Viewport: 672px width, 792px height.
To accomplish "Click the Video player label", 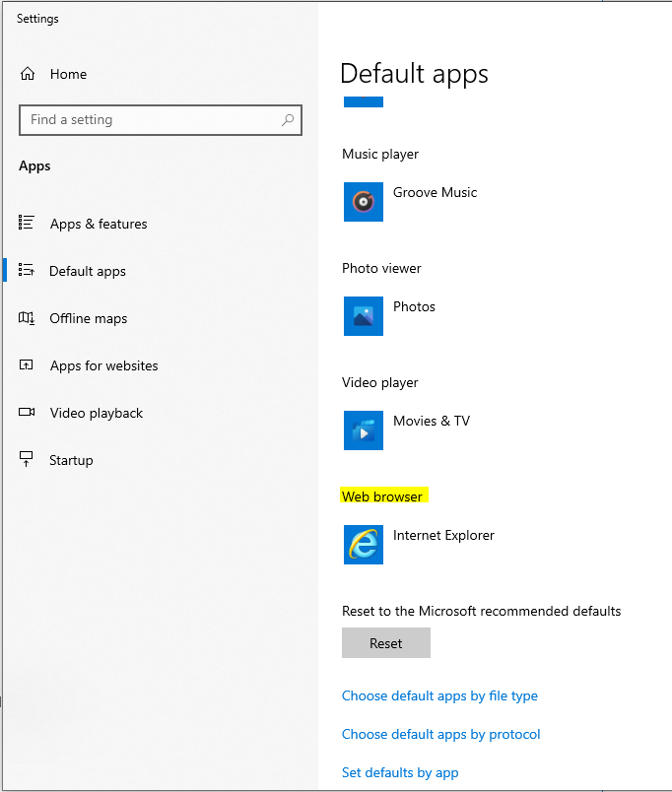I will click(380, 382).
